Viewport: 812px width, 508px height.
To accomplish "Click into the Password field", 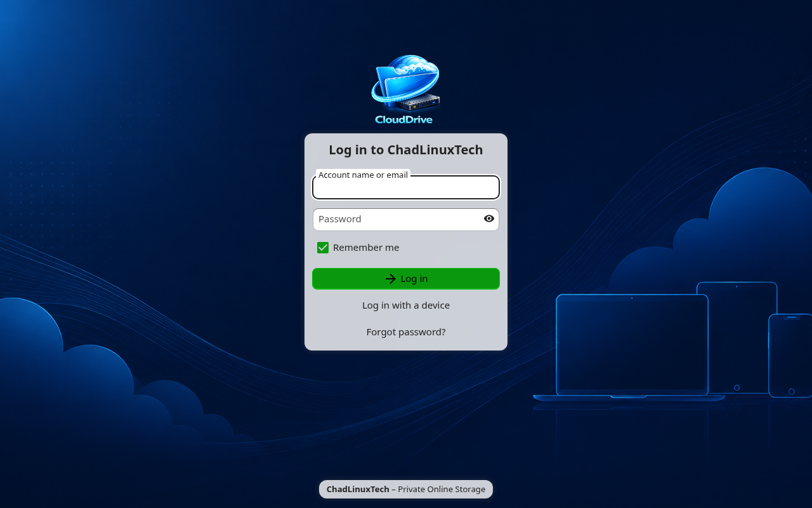I will (406, 219).
